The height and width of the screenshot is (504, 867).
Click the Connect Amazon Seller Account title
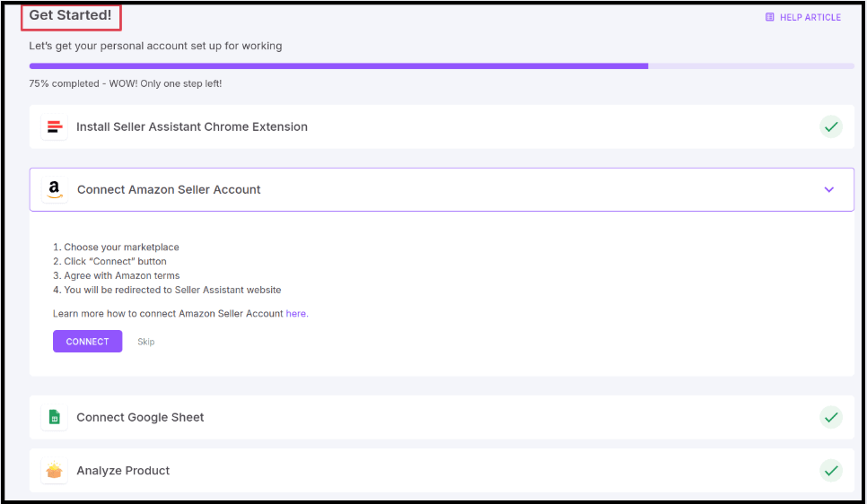pos(169,189)
